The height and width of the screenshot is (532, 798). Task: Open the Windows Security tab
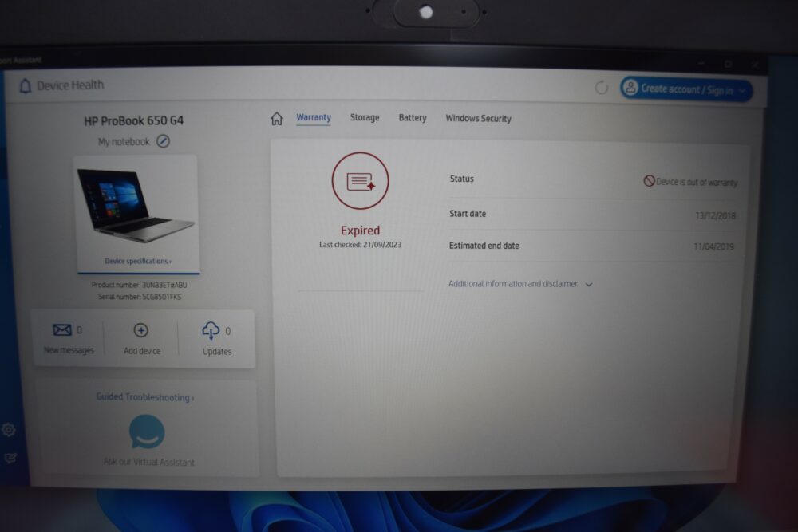pos(478,119)
